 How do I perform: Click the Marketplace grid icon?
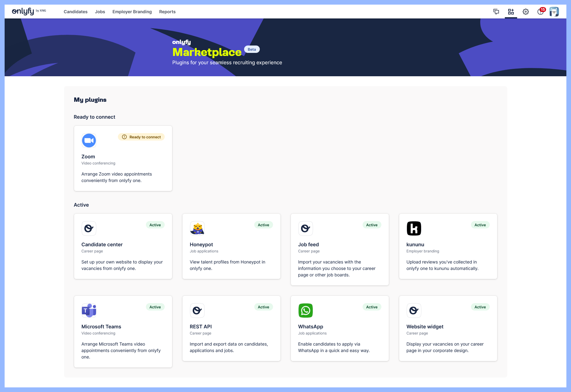pyautogui.click(x=511, y=12)
